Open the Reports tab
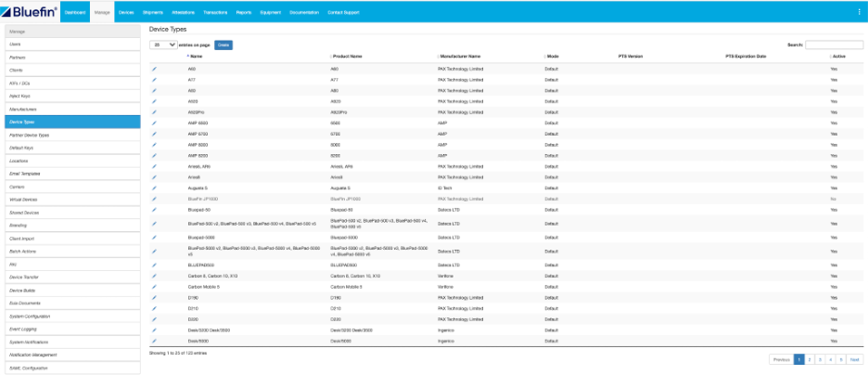 (x=244, y=12)
